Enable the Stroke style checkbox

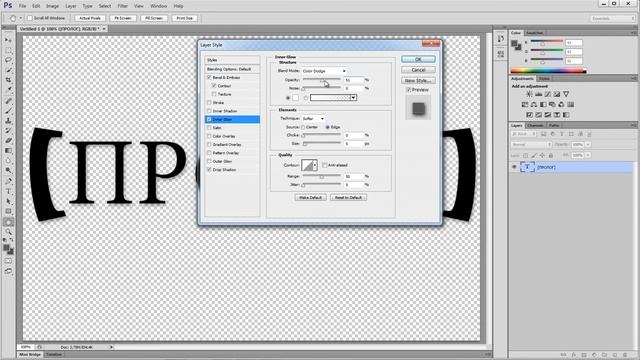(x=209, y=102)
